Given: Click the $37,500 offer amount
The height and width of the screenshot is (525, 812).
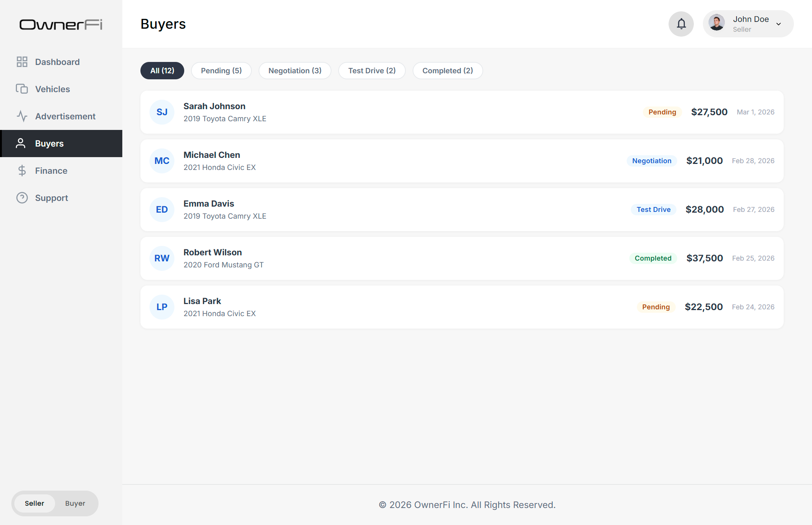Looking at the screenshot, I should coord(705,258).
